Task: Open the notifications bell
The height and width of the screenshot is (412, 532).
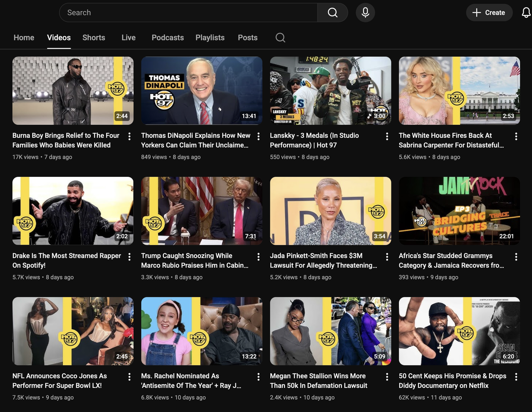Action: 526,12
